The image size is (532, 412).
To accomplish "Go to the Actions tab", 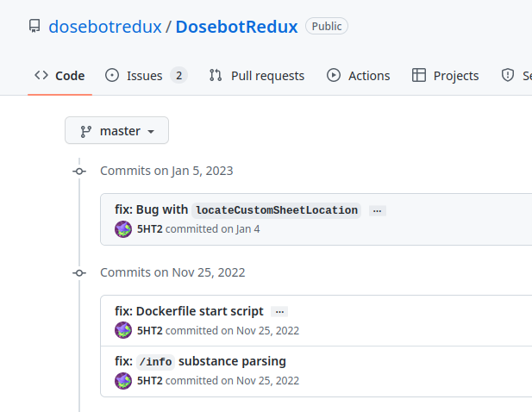I will coord(359,76).
